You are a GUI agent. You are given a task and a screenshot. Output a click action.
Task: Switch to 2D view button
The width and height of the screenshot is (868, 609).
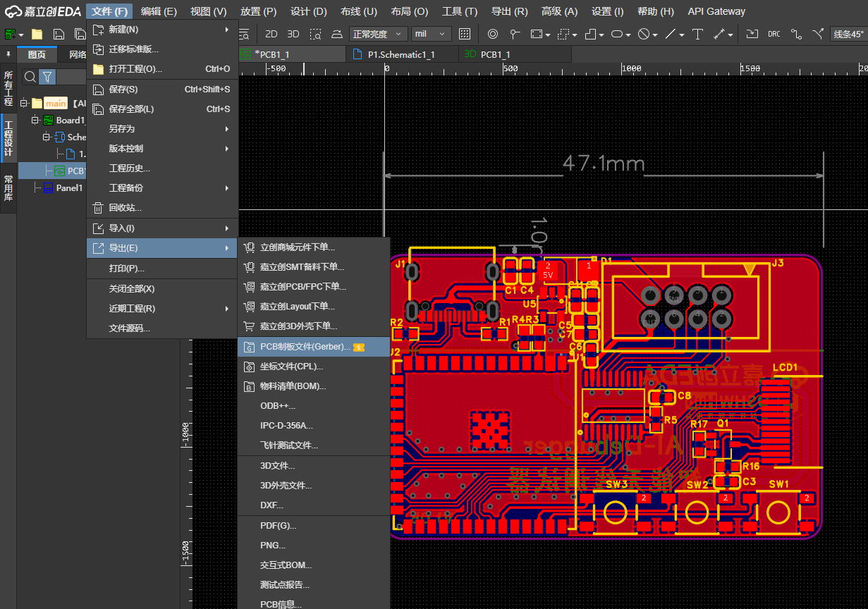271,34
